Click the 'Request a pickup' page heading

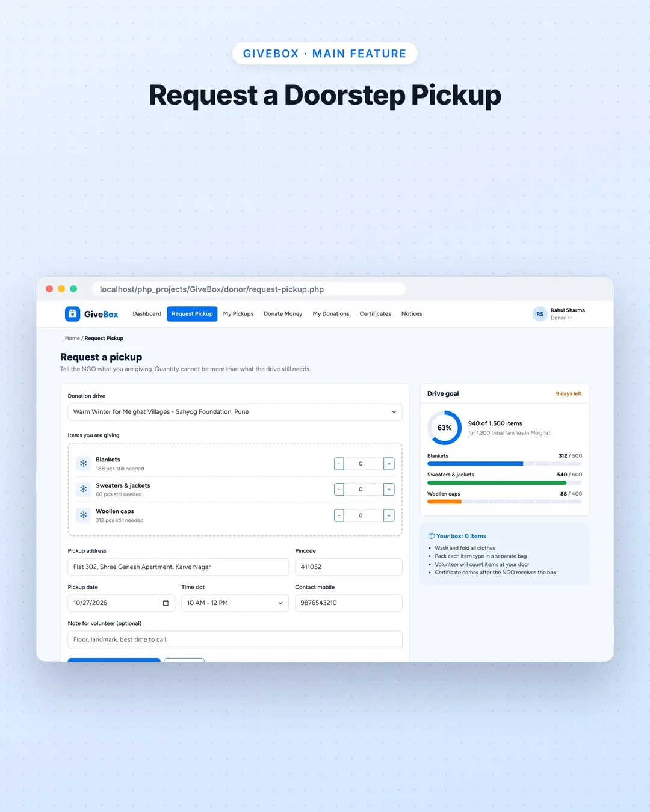pyautogui.click(x=101, y=357)
